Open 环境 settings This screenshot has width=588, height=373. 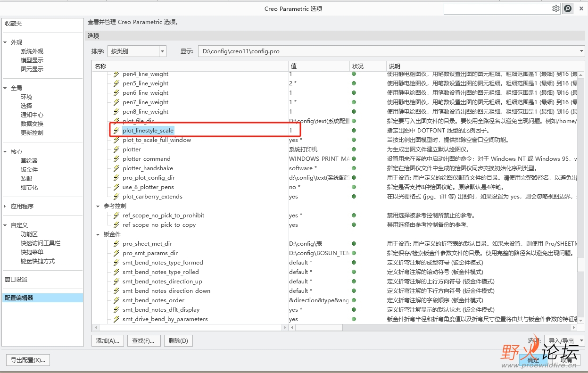(x=26, y=97)
